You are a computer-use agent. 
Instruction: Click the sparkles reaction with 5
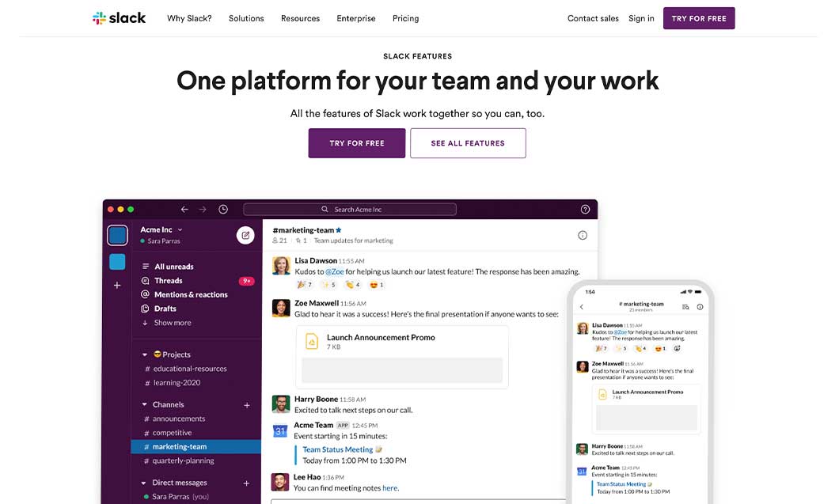[x=329, y=285]
